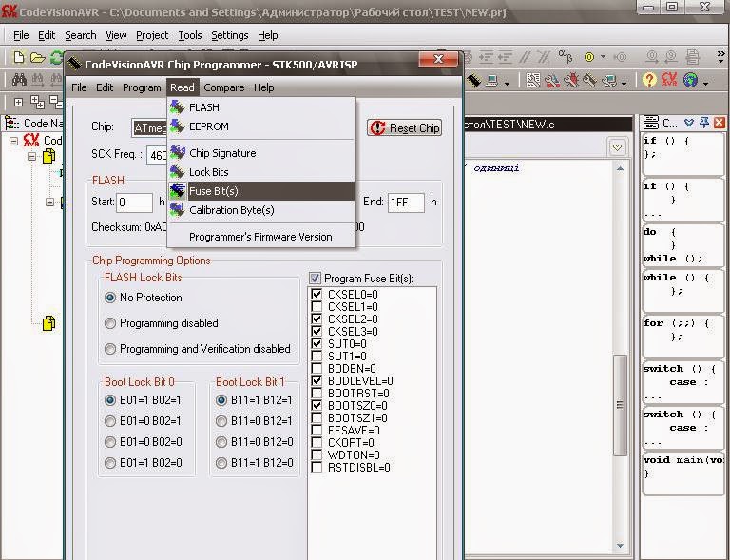Click the yellow circle marker toolbar icon
This screenshot has height=560, width=730.
589,57
